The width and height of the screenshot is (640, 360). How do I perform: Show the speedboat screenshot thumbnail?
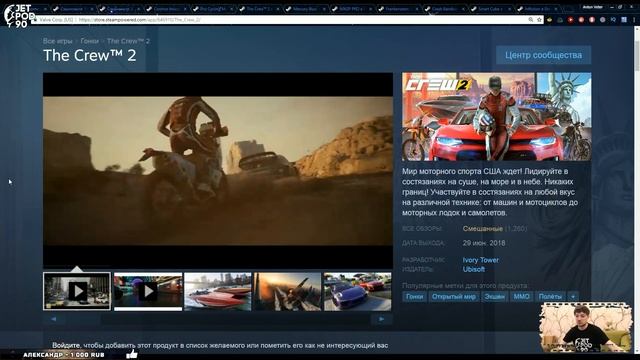(218, 291)
